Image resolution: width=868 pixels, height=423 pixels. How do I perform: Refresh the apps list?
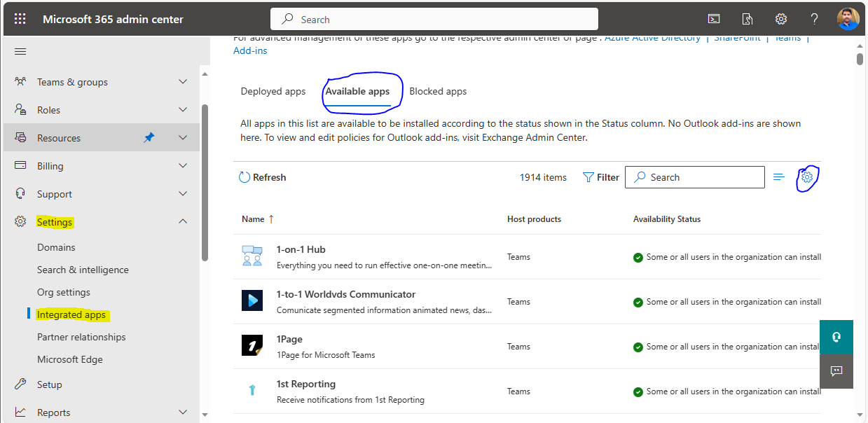tap(262, 177)
